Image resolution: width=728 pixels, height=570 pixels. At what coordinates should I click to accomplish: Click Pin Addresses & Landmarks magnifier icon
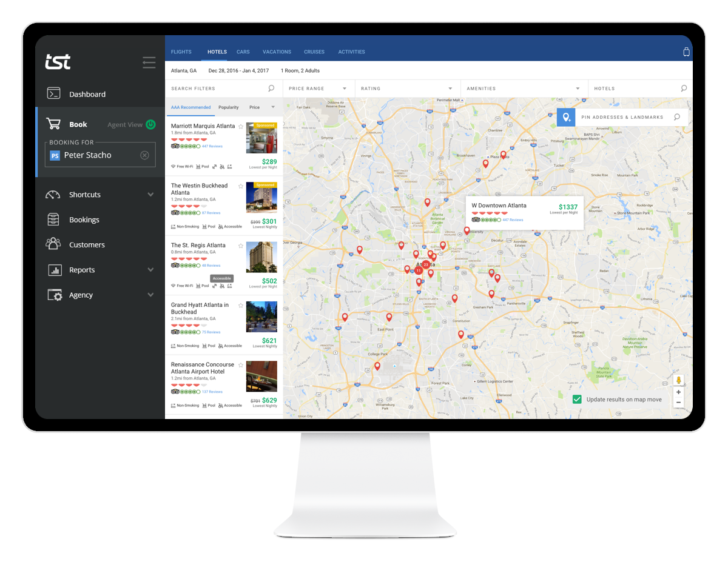pyautogui.click(x=677, y=117)
